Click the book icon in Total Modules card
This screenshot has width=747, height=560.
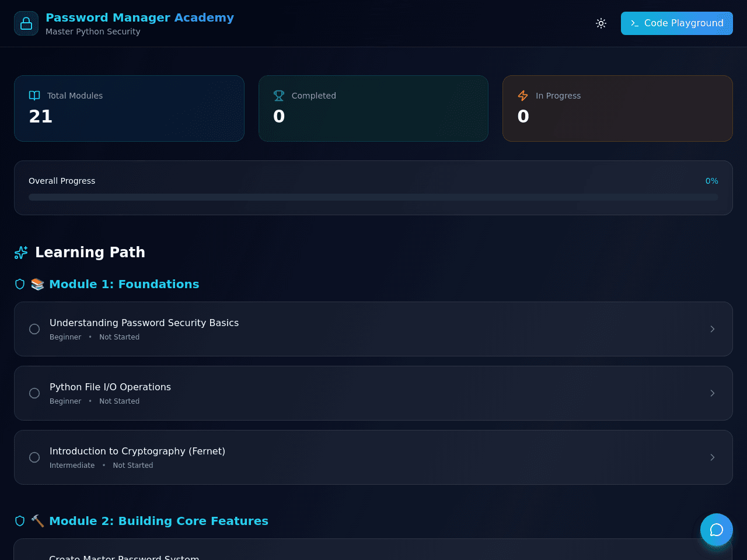tap(34, 96)
